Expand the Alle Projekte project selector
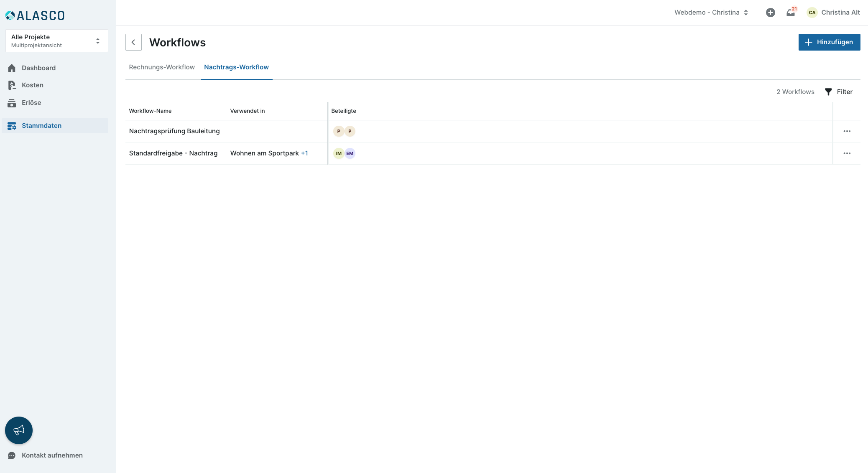 click(56, 41)
